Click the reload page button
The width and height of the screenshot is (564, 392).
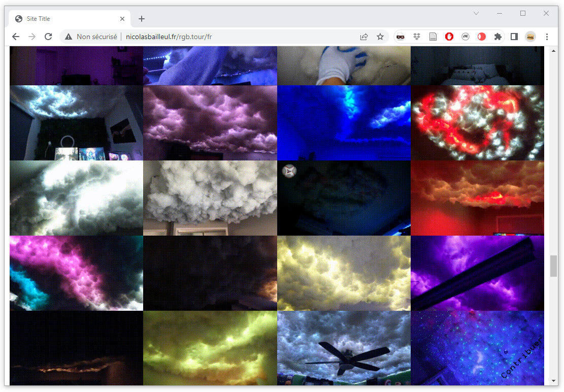coord(48,37)
